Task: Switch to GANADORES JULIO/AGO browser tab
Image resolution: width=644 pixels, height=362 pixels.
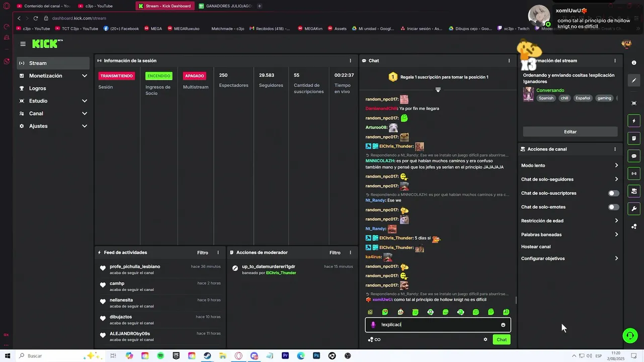Action: [x=226, y=6]
